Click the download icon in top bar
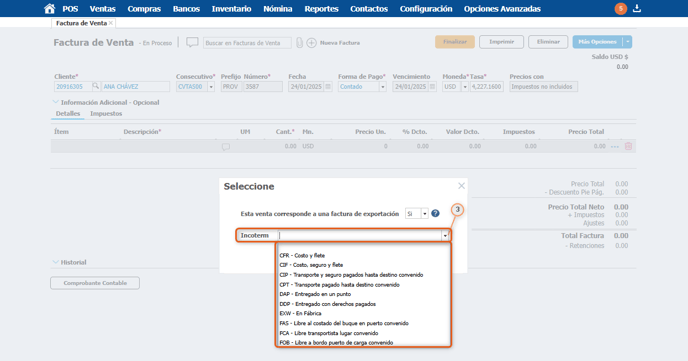The image size is (688, 361). pos(637,8)
